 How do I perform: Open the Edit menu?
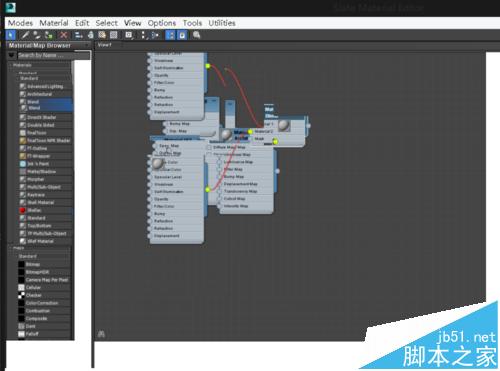click(x=82, y=23)
